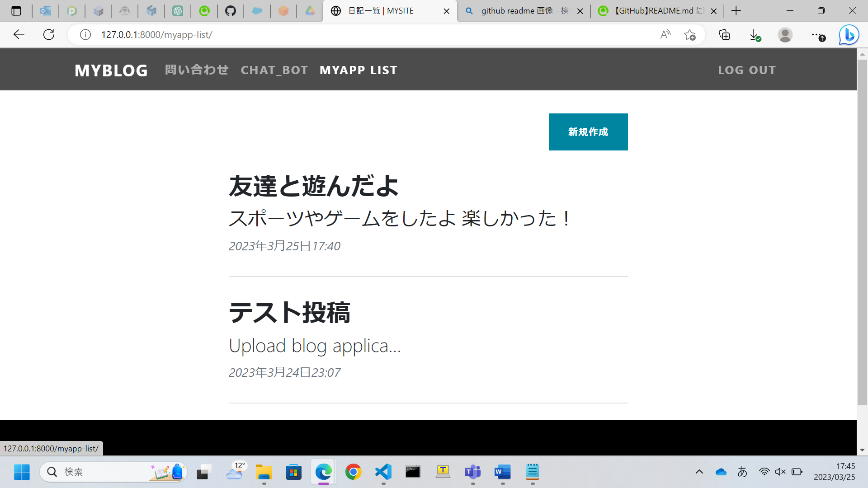Image resolution: width=868 pixels, height=488 pixels.
Task: Open the pinned Outlook tab
Action: (x=45, y=11)
